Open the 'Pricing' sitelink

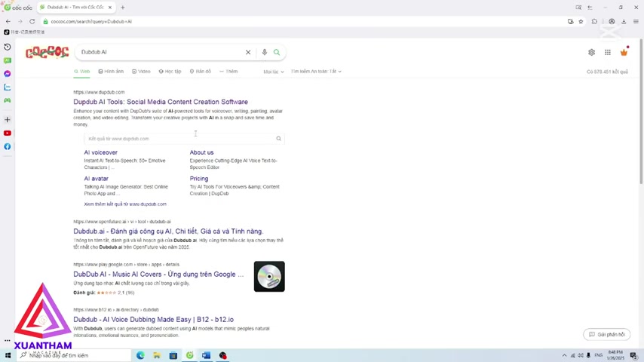tap(199, 179)
